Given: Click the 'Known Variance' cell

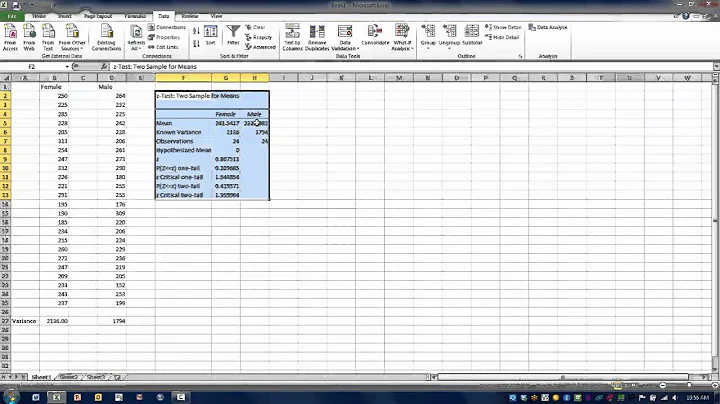Looking at the screenshot, I should coord(183,132).
